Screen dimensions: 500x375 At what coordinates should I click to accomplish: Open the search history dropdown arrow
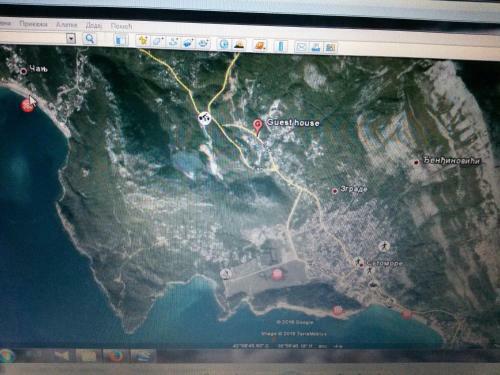point(71,38)
